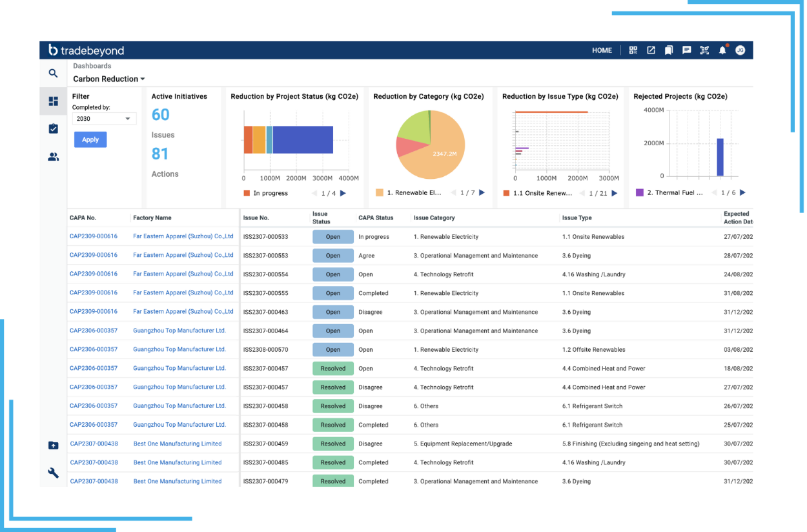Open the chat messages icon in header
807x532 pixels.
pos(687,50)
